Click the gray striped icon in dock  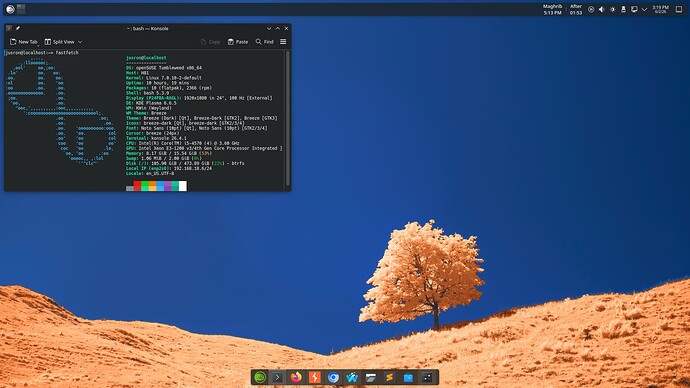click(x=371, y=377)
